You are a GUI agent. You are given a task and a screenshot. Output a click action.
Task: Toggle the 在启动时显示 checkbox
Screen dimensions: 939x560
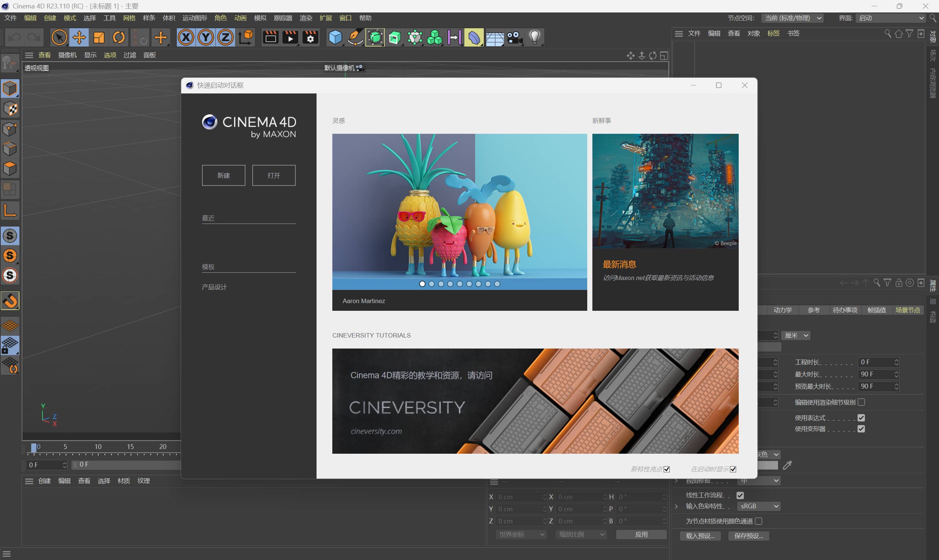coord(733,469)
